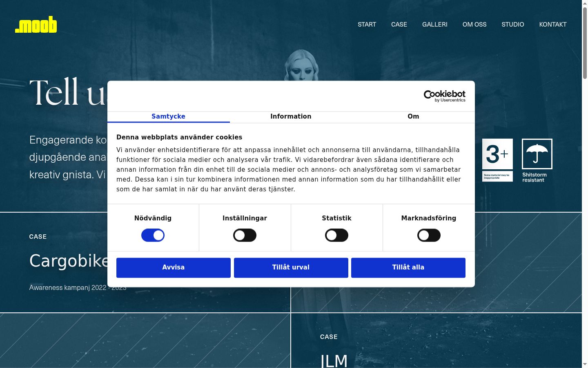
Task: Select the Samtycke tab
Action: tap(168, 117)
